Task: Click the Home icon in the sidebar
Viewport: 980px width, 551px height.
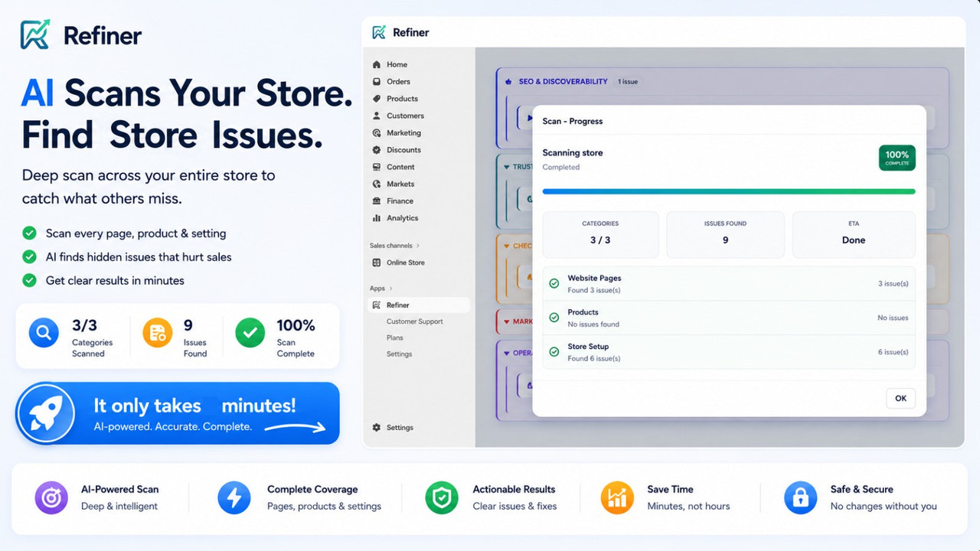Action: [x=377, y=65]
